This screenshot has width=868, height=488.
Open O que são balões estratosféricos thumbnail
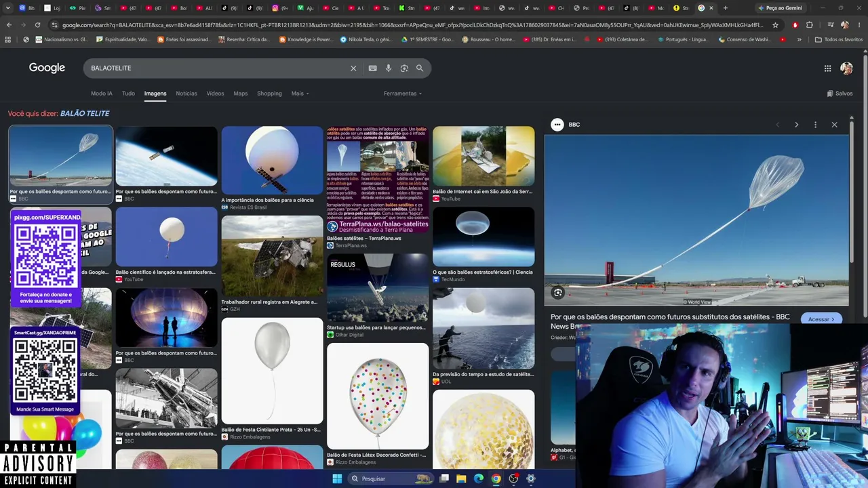[x=484, y=237]
